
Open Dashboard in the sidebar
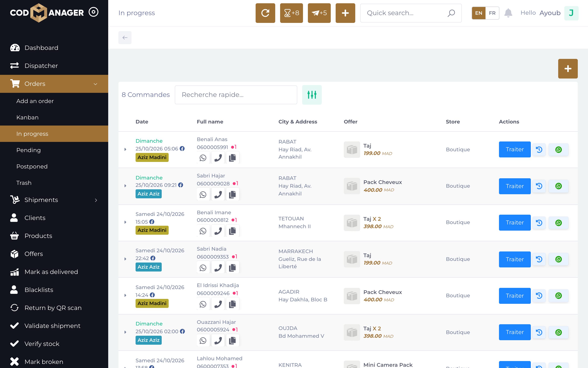pyautogui.click(x=54, y=48)
